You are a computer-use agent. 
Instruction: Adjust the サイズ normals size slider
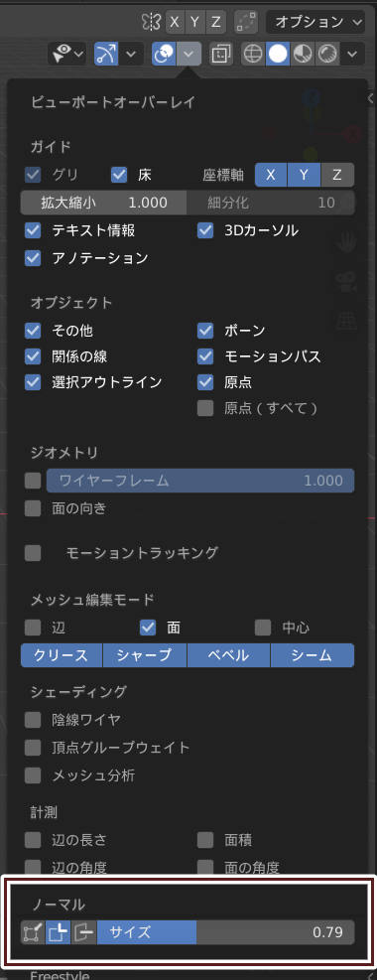[x=225, y=933]
